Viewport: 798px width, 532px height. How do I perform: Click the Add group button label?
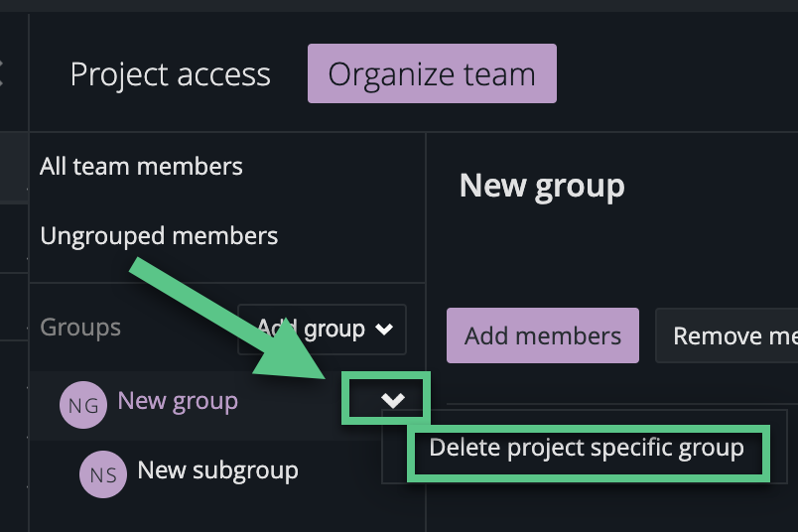(x=310, y=330)
